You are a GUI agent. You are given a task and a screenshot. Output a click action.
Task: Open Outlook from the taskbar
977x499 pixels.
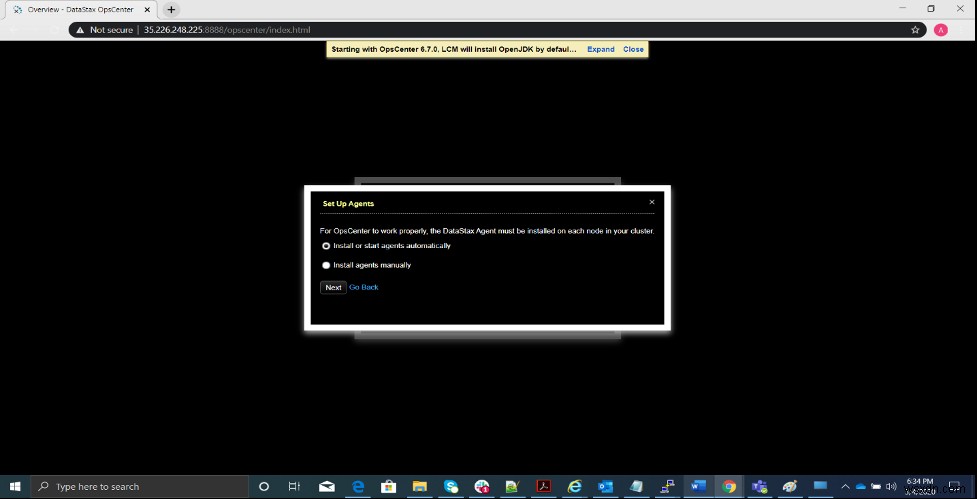(605, 487)
